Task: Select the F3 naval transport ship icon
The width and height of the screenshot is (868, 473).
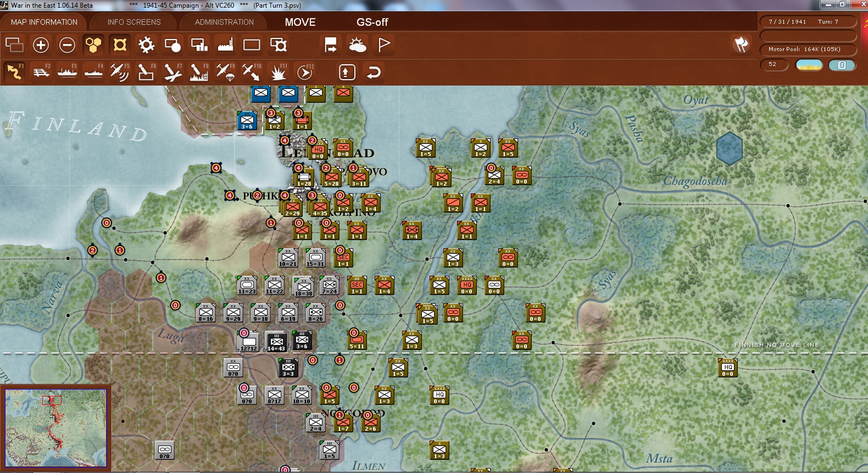Action: [x=68, y=72]
